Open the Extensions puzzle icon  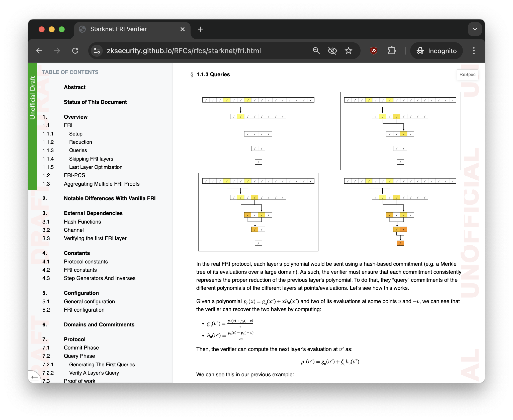point(392,51)
